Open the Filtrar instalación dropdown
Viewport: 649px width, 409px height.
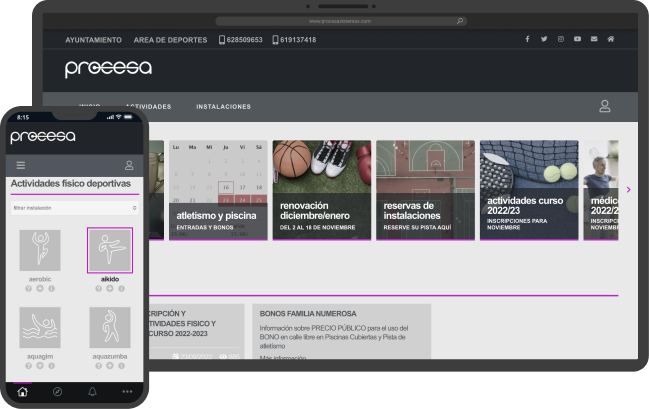[75, 208]
